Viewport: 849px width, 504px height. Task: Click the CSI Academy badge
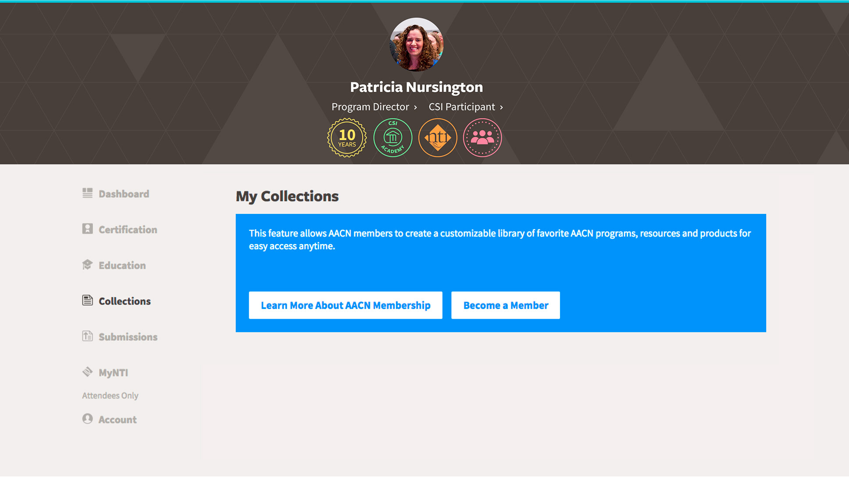click(x=392, y=138)
